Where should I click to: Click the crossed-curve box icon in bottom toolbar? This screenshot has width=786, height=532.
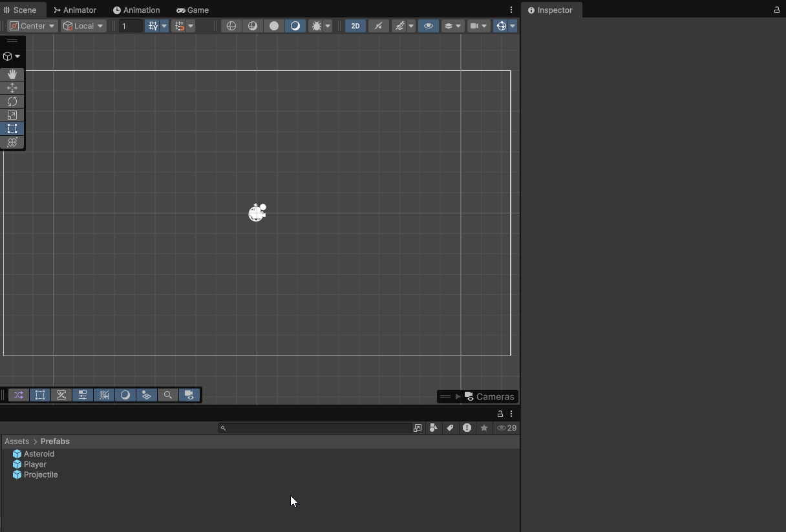[61, 395]
